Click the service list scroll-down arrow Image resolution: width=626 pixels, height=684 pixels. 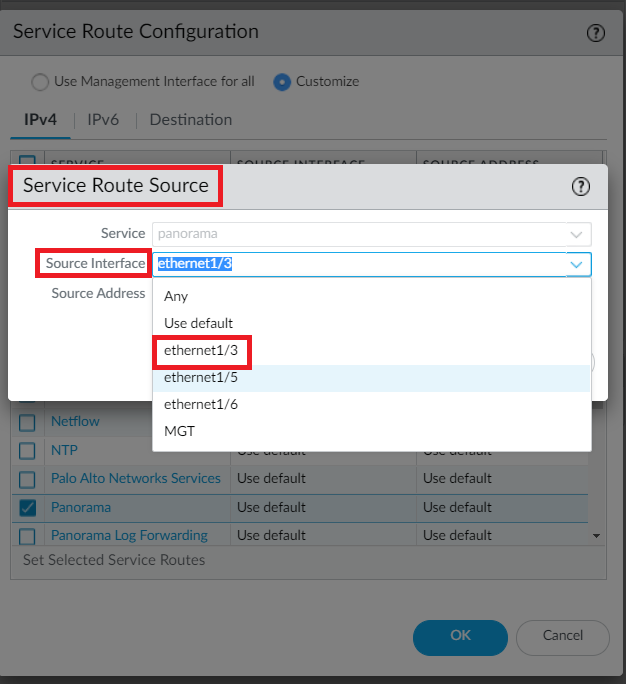point(597,537)
